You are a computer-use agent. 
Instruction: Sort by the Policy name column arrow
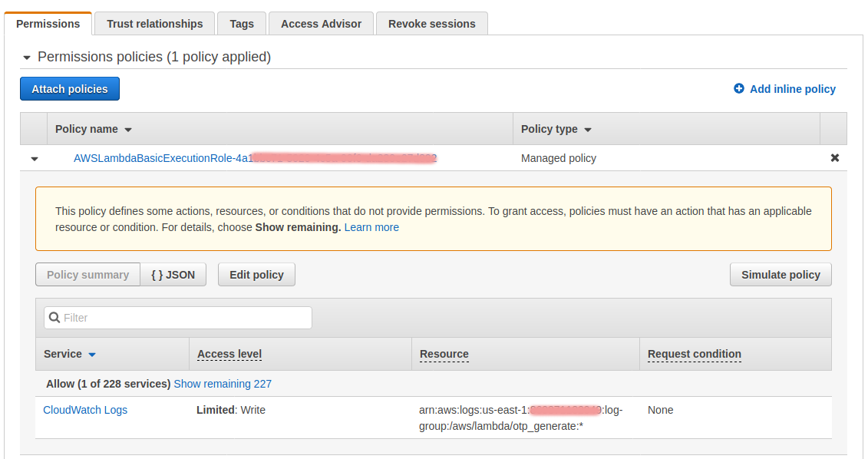128,130
